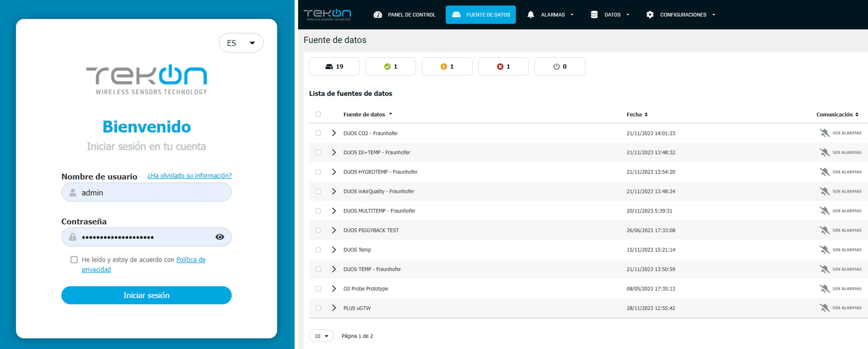Click the Página 1 de 2 label
This screenshot has width=868, height=349.
[357, 336]
